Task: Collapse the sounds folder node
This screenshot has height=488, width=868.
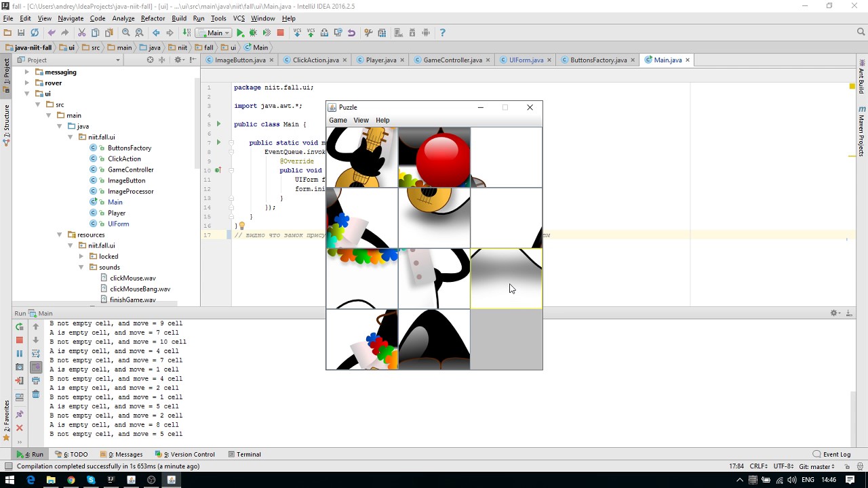Action: tap(81, 267)
